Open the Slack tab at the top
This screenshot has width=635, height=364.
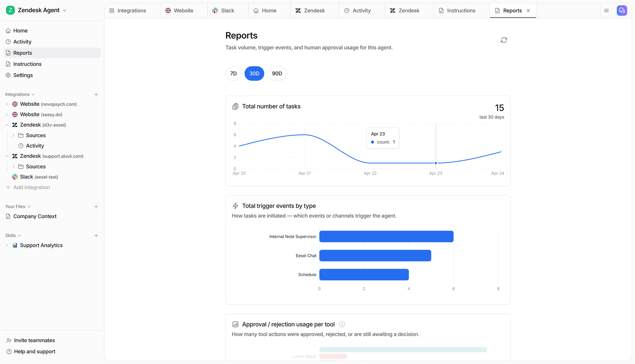point(227,10)
